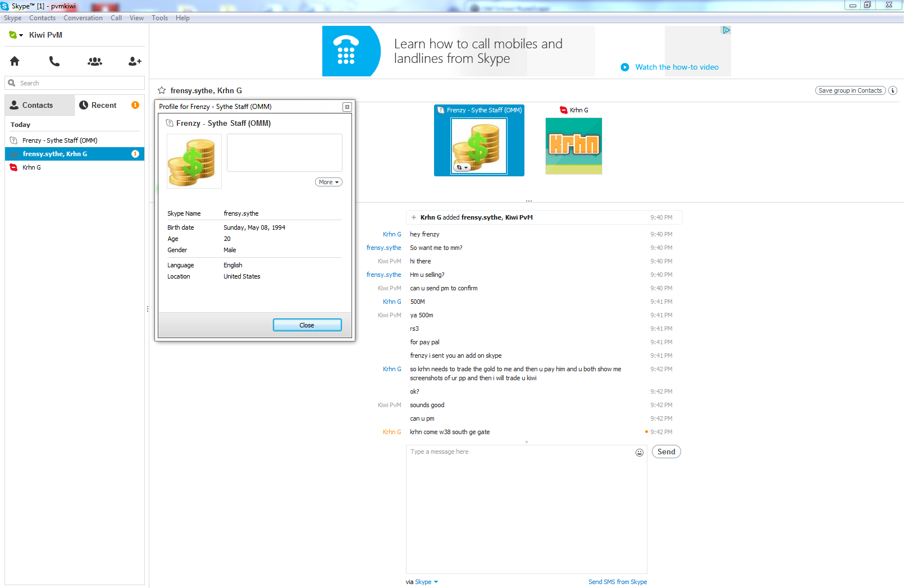
Task: Expand the More dropdown in profile
Action: point(328,182)
